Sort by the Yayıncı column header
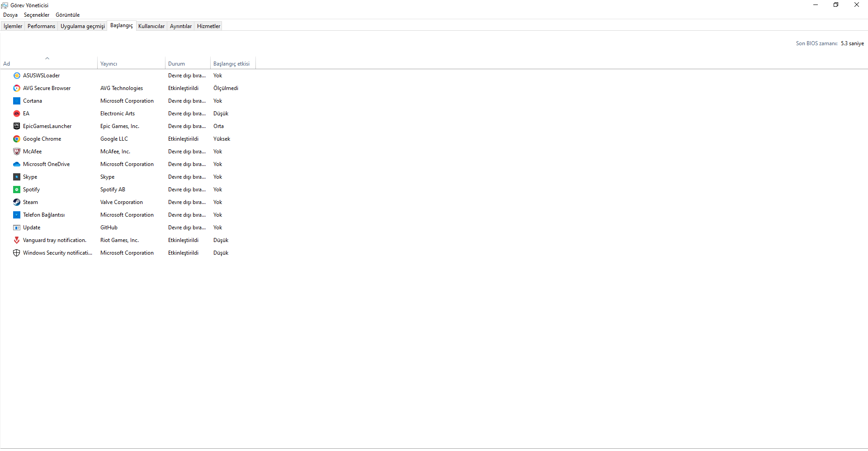868x451 pixels. [131, 64]
